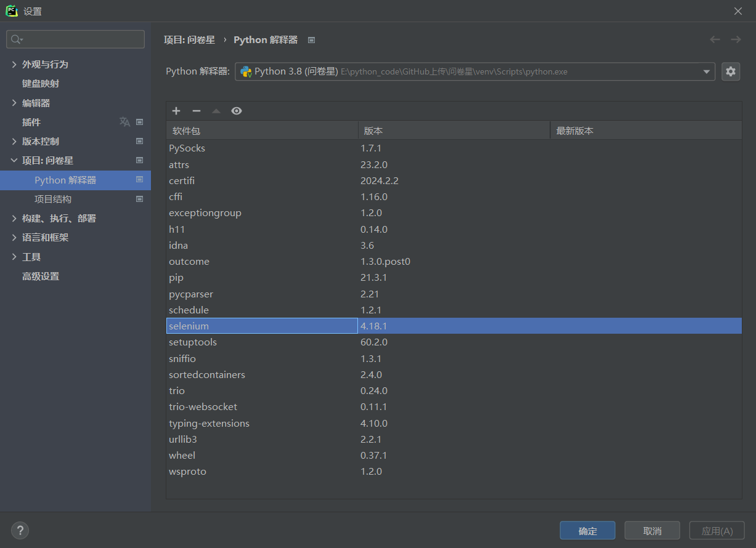The height and width of the screenshot is (548, 756).
Task: Expand the 编辑器 section
Action: pyautogui.click(x=14, y=103)
